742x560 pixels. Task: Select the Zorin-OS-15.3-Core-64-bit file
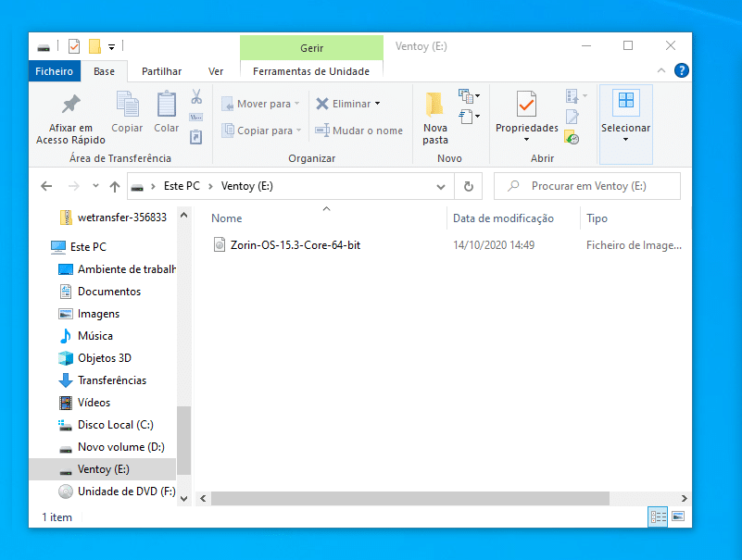[x=296, y=245]
